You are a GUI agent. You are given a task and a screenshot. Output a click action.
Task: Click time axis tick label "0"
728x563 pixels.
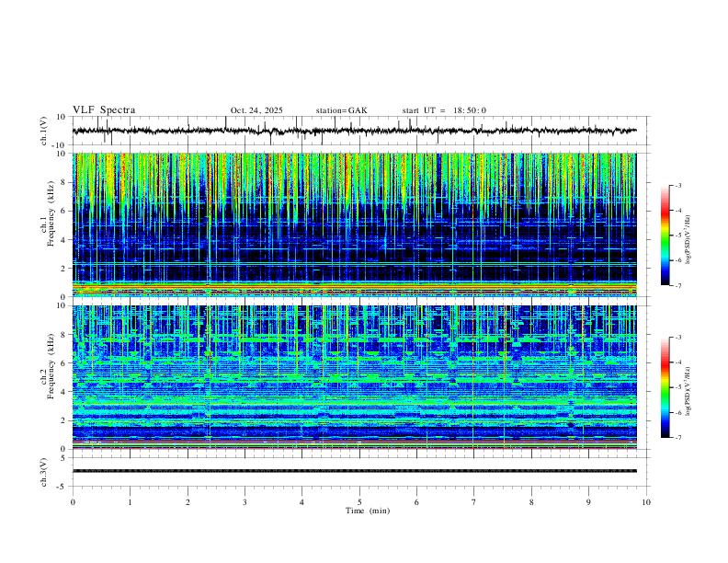pos(73,502)
